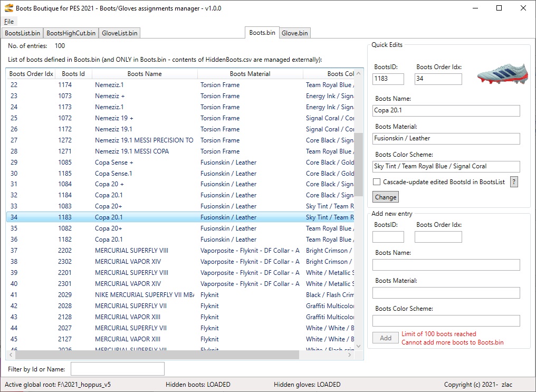Sort by the Boots Material column header

tap(250, 74)
